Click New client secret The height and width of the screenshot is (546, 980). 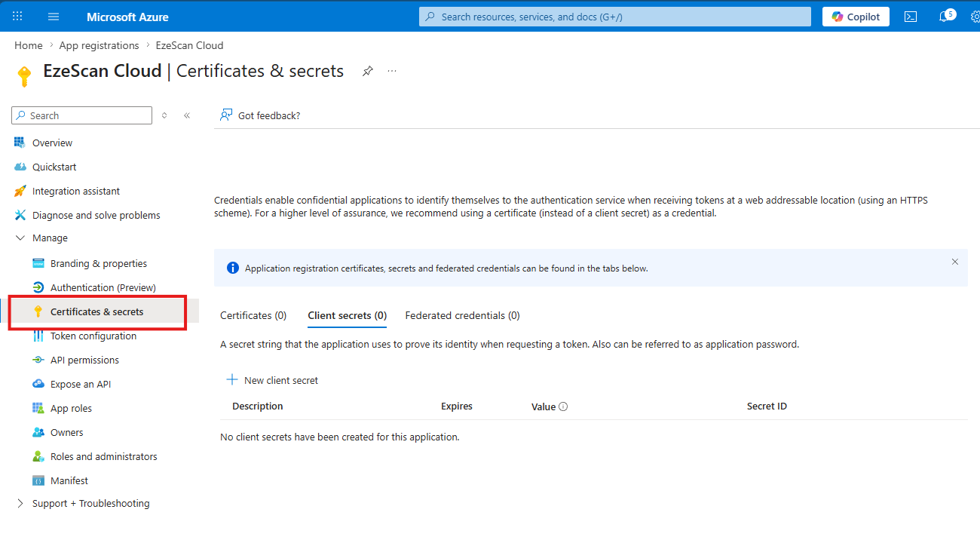pos(272,380)
